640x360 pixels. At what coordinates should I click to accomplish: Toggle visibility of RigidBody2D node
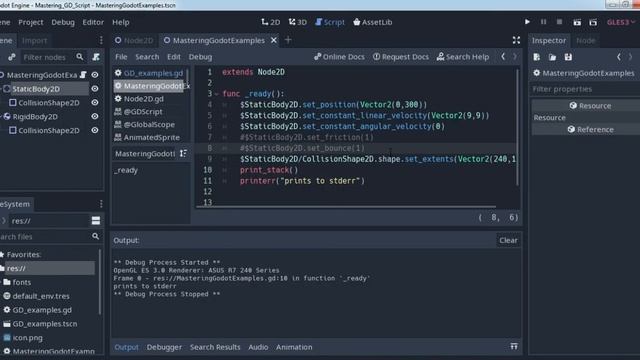click(95, 116)
